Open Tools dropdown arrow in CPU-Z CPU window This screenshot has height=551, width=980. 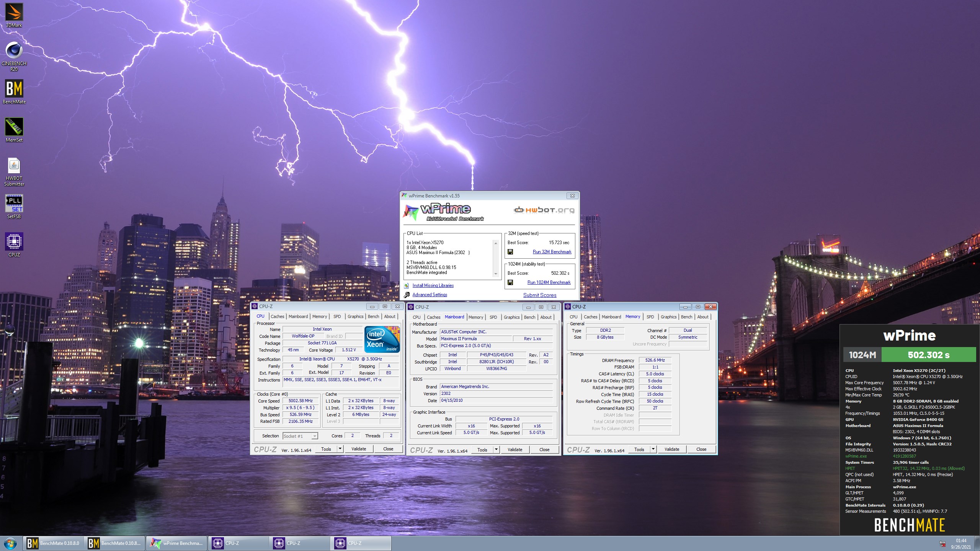pos(340,449)
